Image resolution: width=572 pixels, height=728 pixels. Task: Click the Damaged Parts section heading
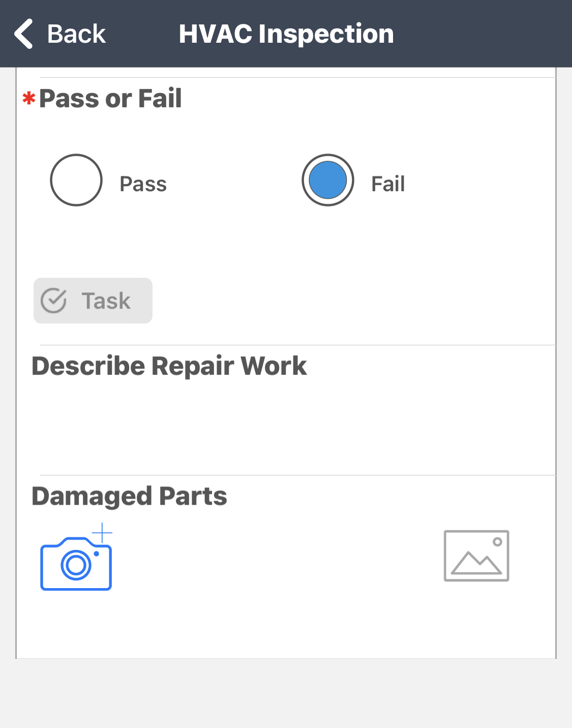(x=129, y=496)
